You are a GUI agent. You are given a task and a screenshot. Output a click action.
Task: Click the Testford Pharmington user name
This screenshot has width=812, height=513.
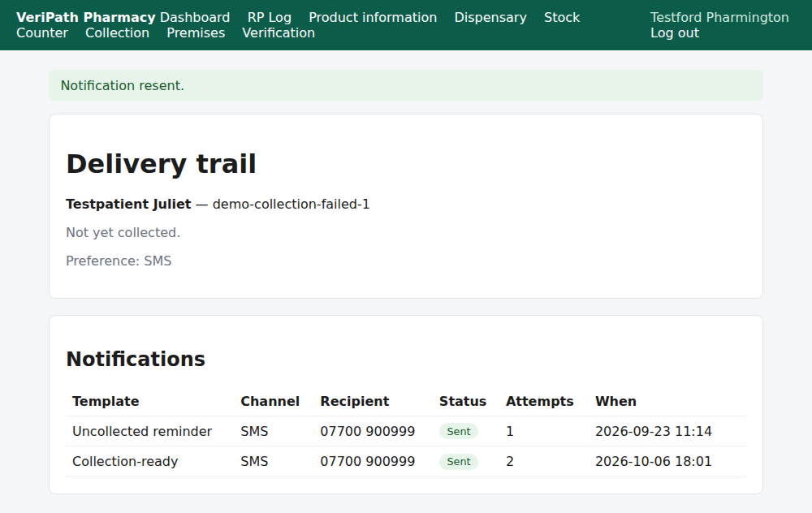(719, 17)
